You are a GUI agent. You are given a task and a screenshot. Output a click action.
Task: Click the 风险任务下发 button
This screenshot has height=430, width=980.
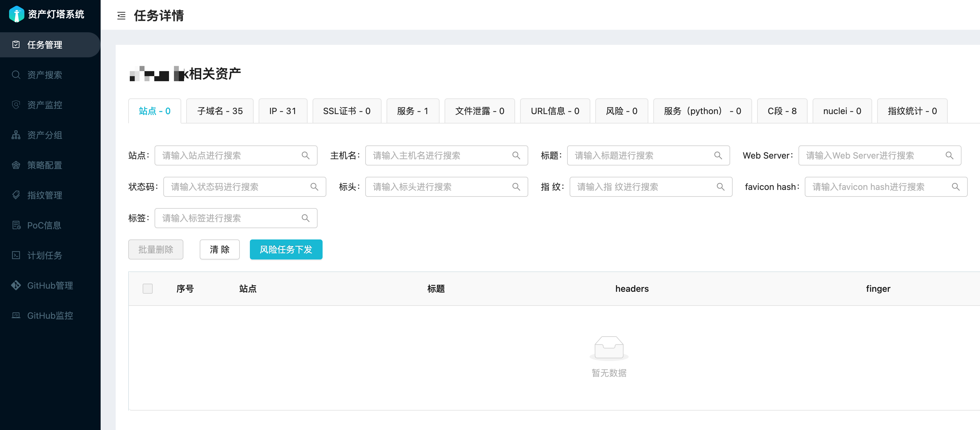[x=286, y=249]
